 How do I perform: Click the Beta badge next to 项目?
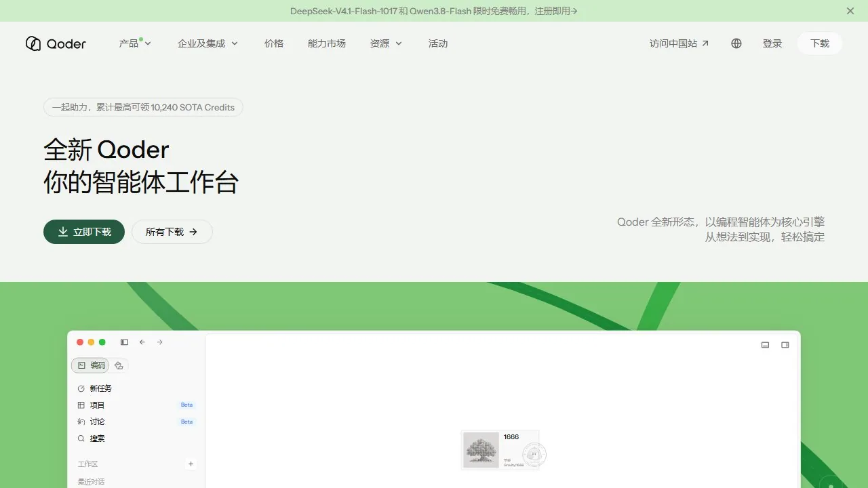(186, 405)
